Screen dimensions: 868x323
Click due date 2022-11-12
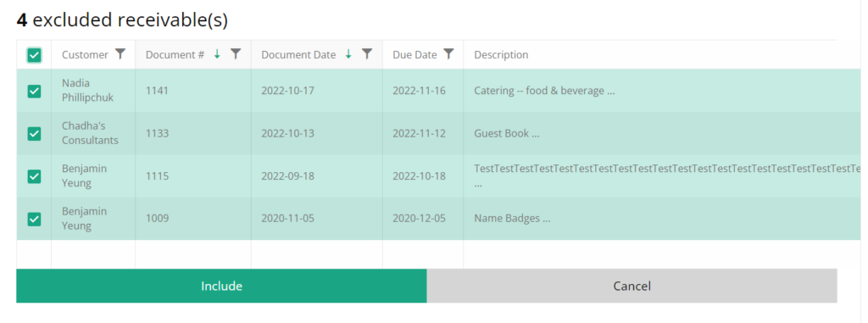[x=419, y=133]
